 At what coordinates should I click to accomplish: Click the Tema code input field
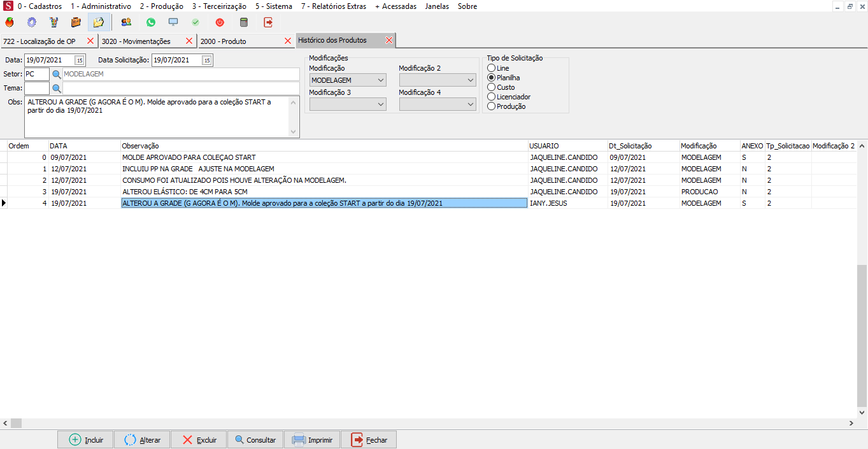pos(36,89)
